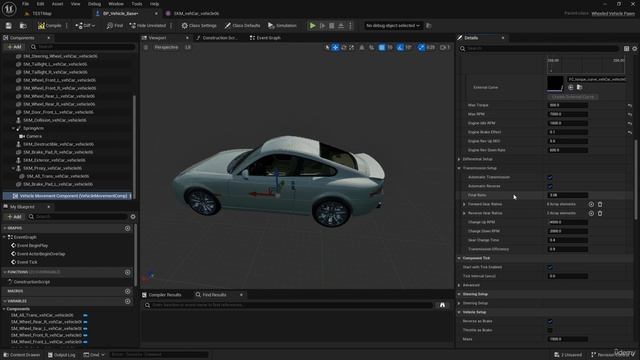The height and width of the screenshot is (360, 640).
Task: Open Class Defaults
Action: pyautogui.click(x=242, y=26)
